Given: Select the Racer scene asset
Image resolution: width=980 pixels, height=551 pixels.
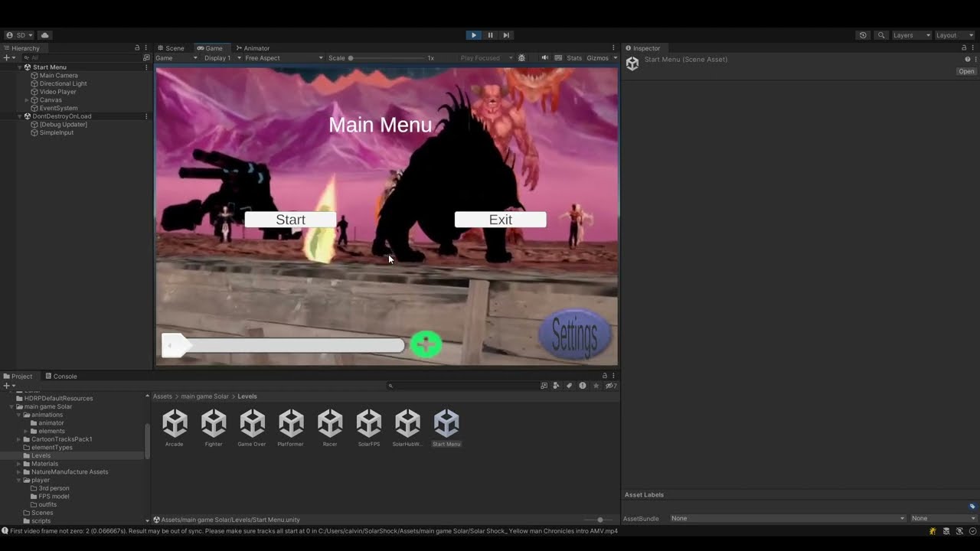Looking at the screenshot, I should click(x=330, y=428).
